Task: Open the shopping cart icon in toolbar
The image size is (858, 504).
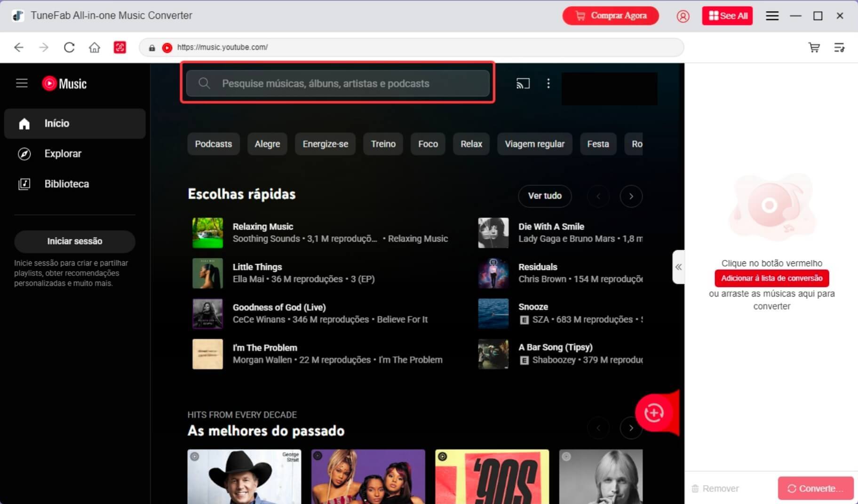Action: [x=814, y=47]
